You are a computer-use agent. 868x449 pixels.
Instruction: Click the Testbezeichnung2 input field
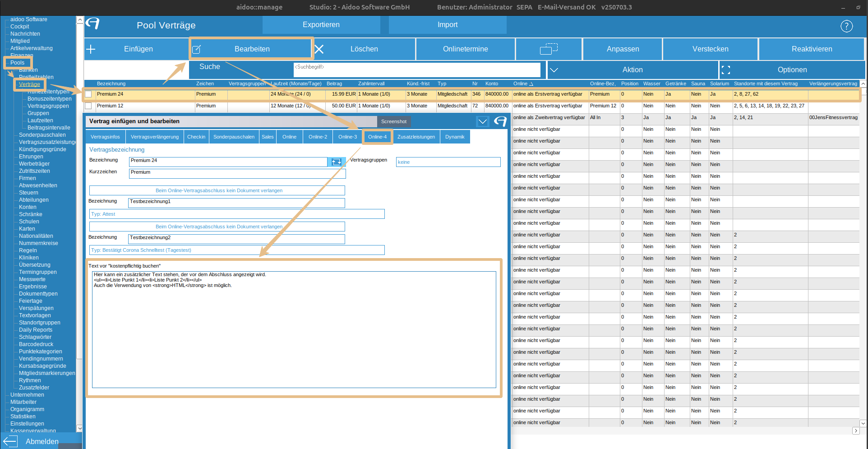236,239
